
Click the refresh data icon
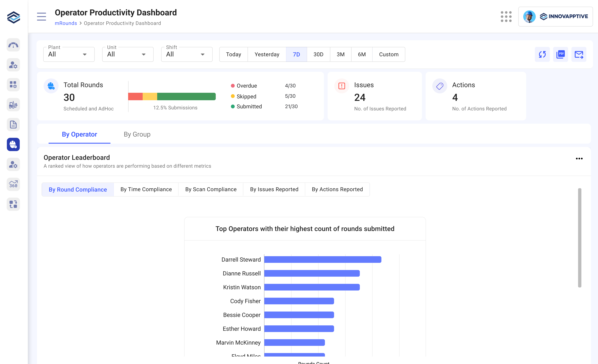coord(542,54)
